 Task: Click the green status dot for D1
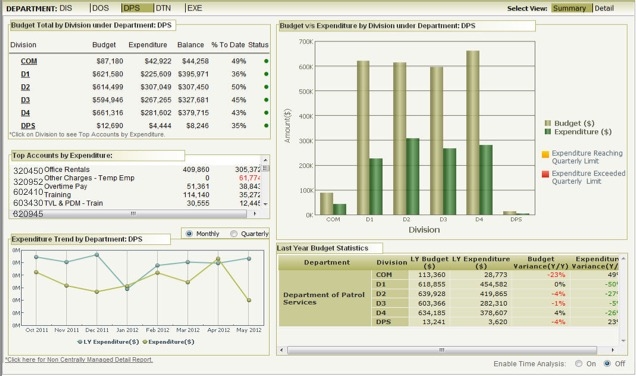coord(266,74)
